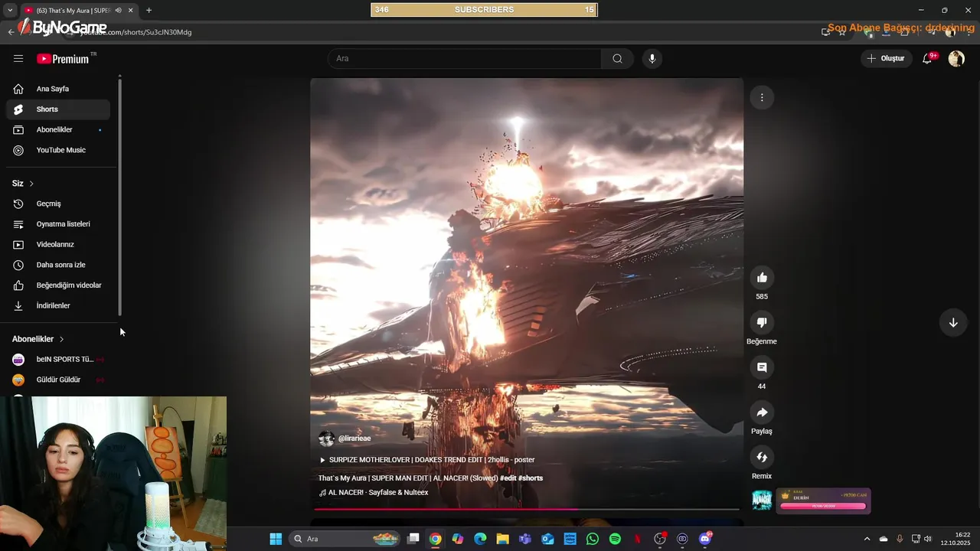The width and height of the screenshot is (980, 551).
Task: Open SURPIZE MOTHERLOVER related video link
Action: click(x=426, y=460)
